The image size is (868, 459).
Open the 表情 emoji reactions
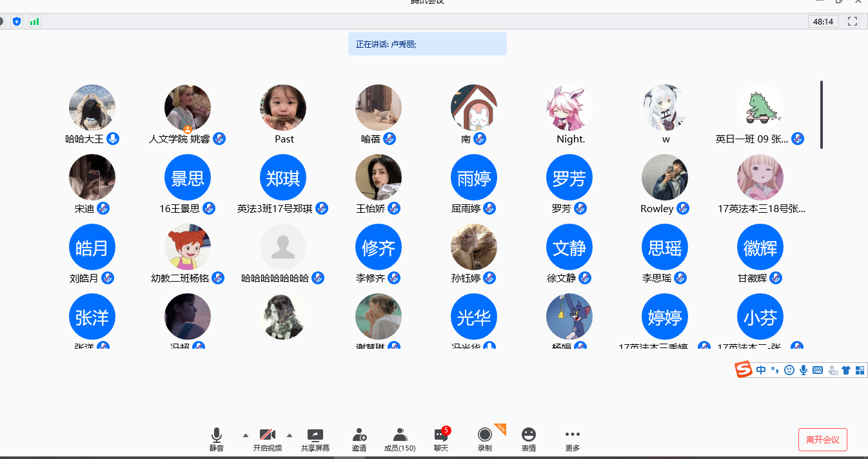(528, 435)
